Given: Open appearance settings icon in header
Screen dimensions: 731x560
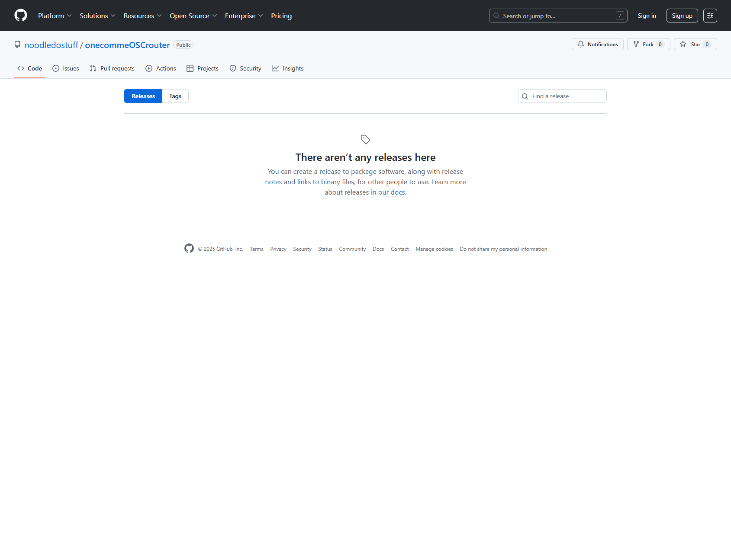Looking at the screenshot, I should point(710,16).
